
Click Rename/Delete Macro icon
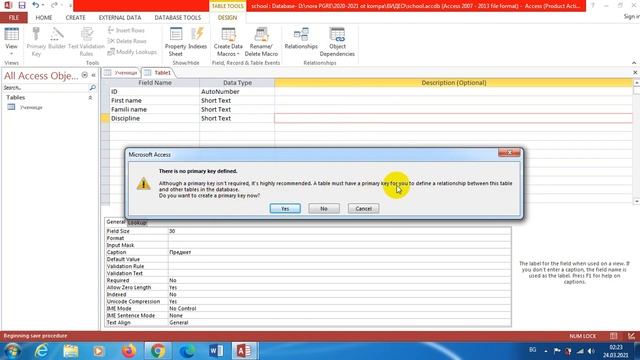click(x=261, y=42)
